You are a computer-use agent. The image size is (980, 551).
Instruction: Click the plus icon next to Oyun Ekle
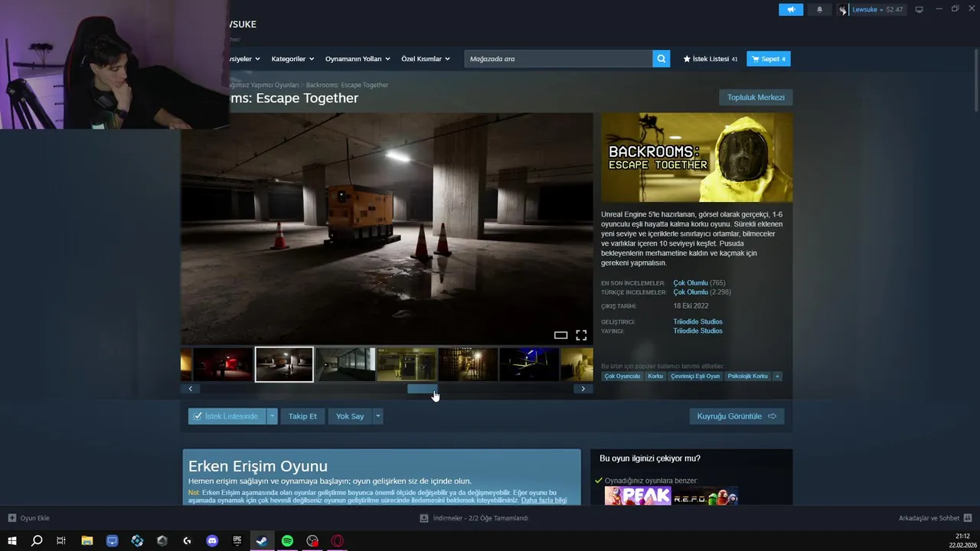(11, 518)
